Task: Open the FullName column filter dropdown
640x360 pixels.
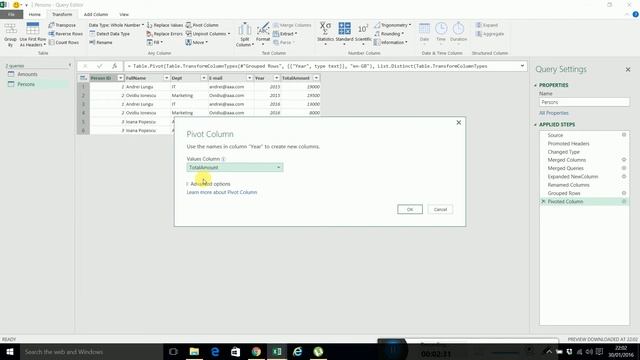Action: pos(166,78)
